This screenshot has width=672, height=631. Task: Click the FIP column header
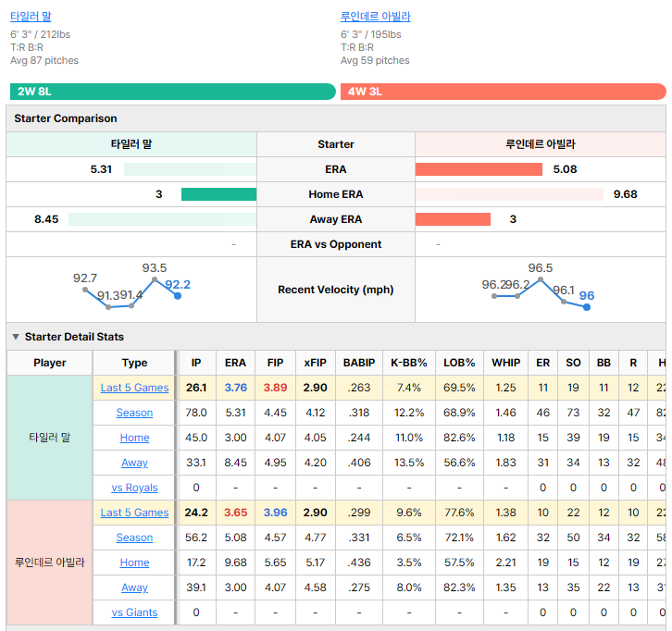pyautogui.click(x=275, y=363)
